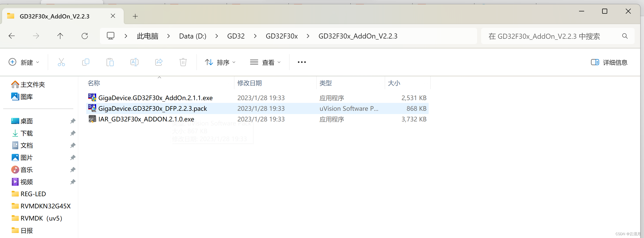The width and height of the screenshot is (644, 238).
Task: Click the Paste clipboard icon
Action: tap(110, 62)
